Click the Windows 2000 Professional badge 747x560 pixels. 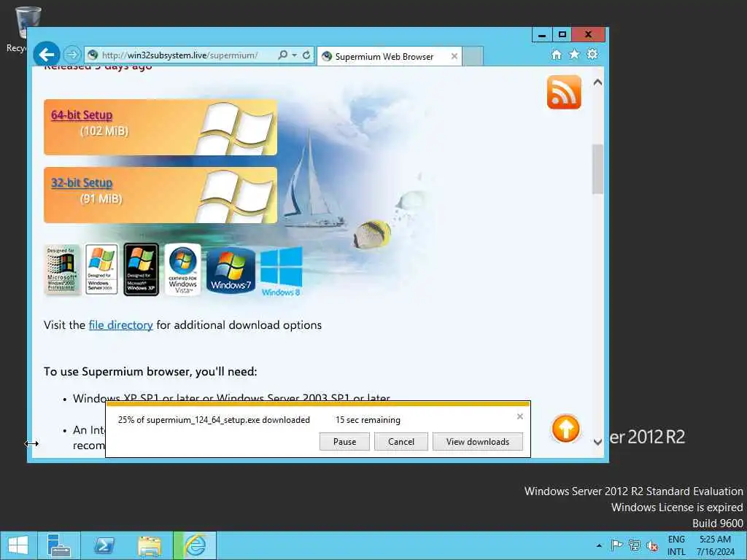click(x=62, y=270)
